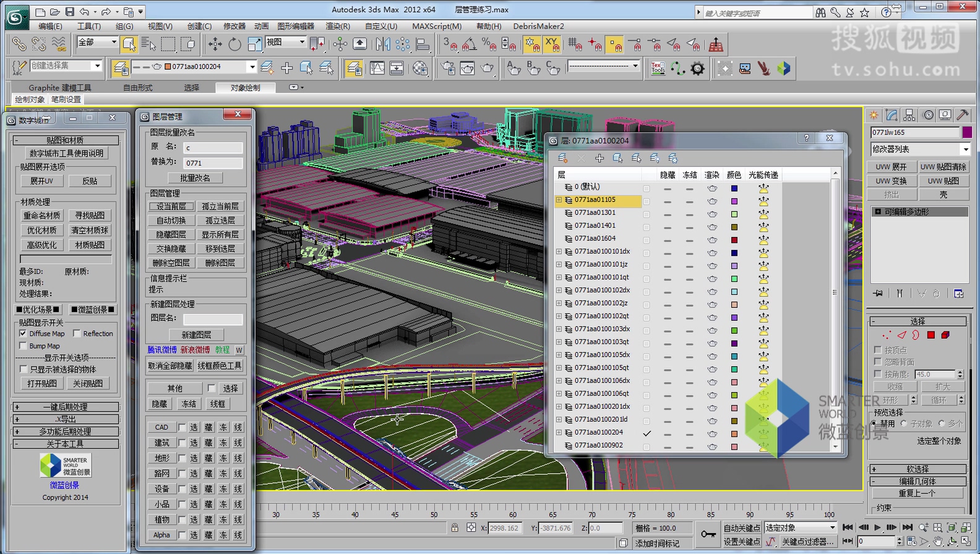This screenshot has height=554, width=980.
Task: Expand layer 0771aa0100101dx tree node
Action: (559, 252)
